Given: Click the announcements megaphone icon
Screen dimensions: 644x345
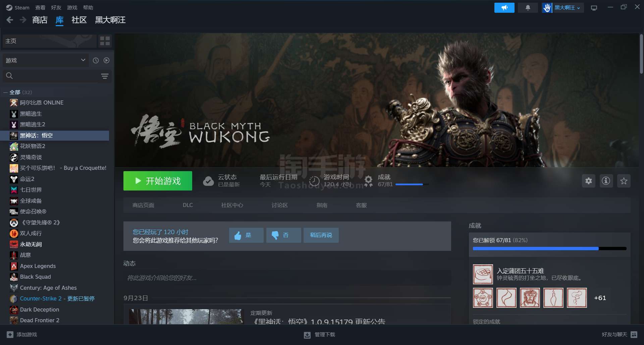Looking at the screenshot, I should (504, 8).
